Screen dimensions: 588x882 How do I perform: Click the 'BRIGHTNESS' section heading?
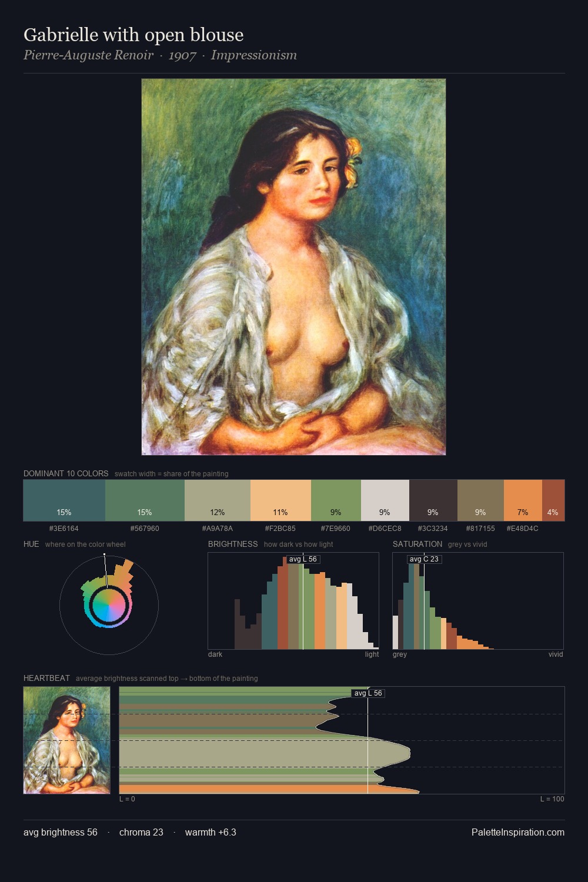[233, 544]
